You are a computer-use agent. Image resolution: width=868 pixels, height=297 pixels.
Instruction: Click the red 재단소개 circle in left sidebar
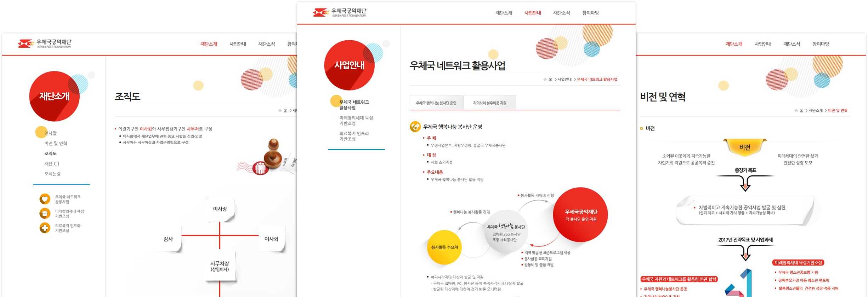click(x=54, y=96)
